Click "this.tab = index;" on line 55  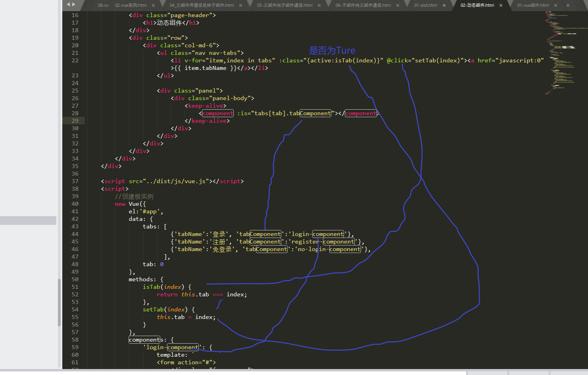click(x=186, y=317)
